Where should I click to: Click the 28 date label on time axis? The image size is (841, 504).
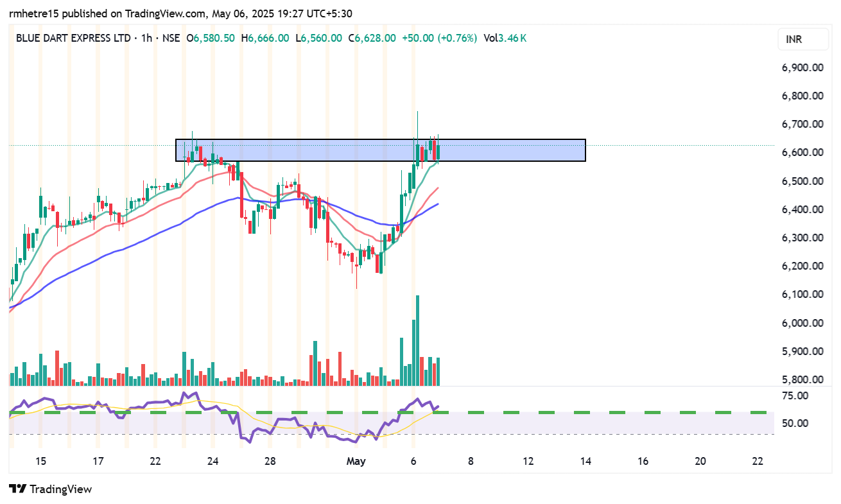(x=270, y=461)
